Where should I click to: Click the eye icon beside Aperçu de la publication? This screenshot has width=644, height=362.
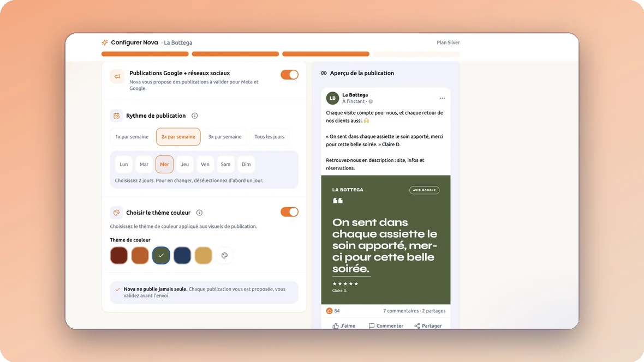324,73
